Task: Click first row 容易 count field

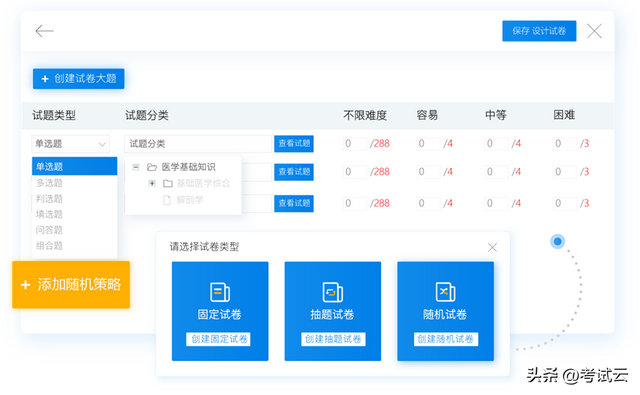Action: pos(428,144)
